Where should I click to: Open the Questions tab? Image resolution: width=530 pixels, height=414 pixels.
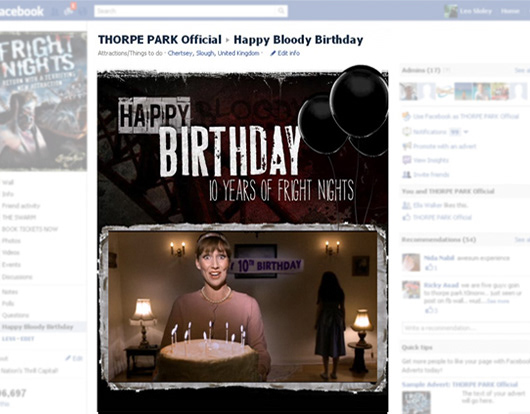(x=15, y=315)
